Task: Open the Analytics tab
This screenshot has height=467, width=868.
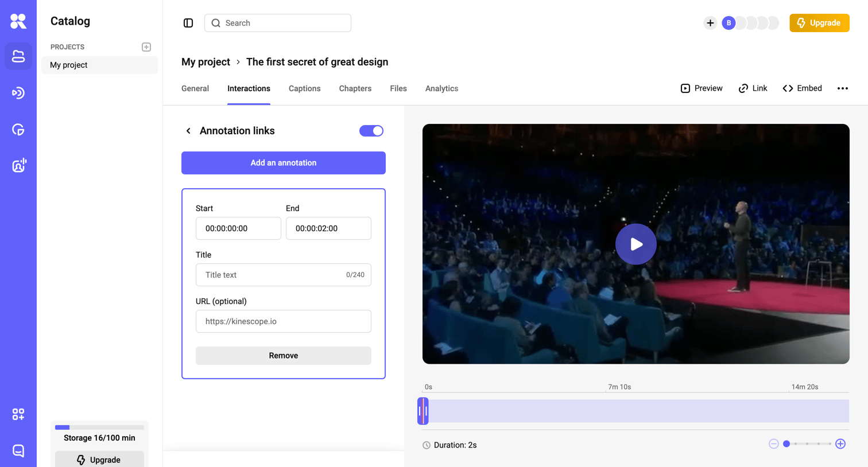Action: 441,88
